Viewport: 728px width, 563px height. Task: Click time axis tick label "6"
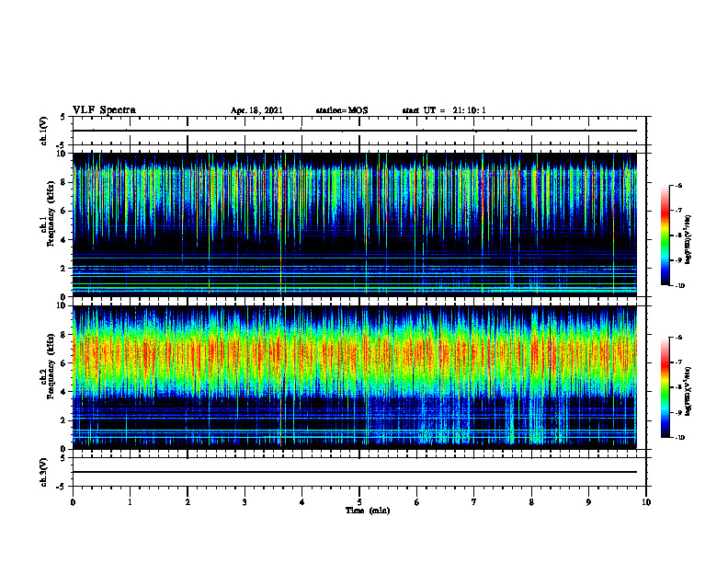point(417,502)
